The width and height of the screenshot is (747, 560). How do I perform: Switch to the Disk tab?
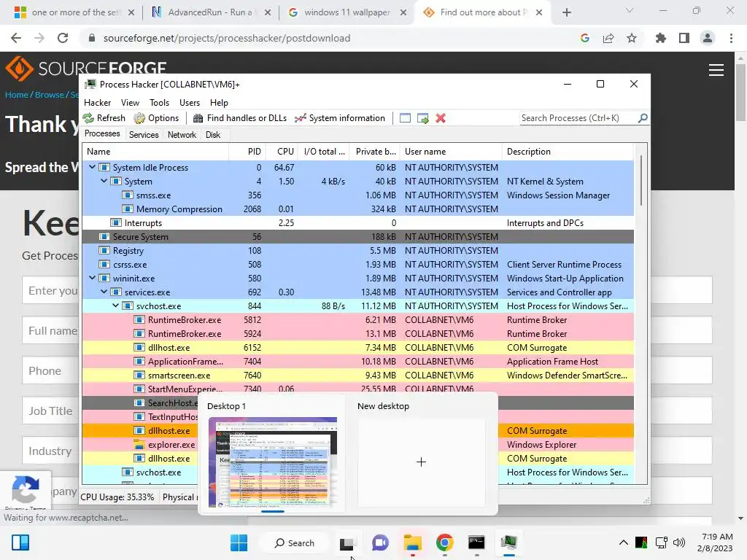[x=213, y=135]
